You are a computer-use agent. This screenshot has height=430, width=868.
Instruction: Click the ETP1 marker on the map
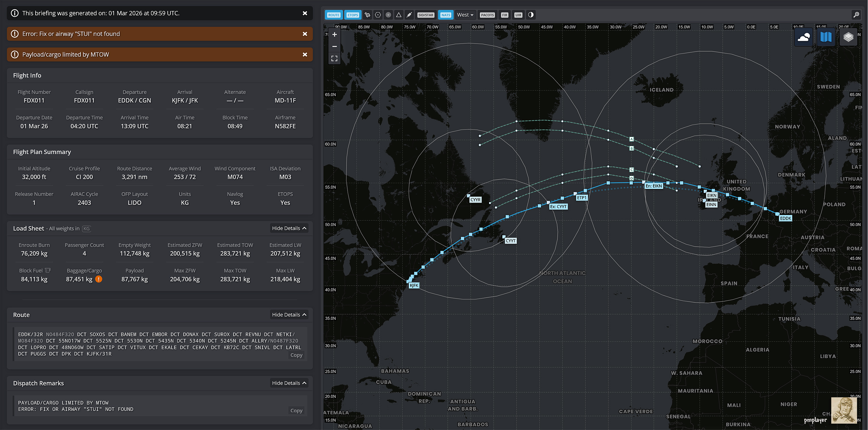[582, 197]
